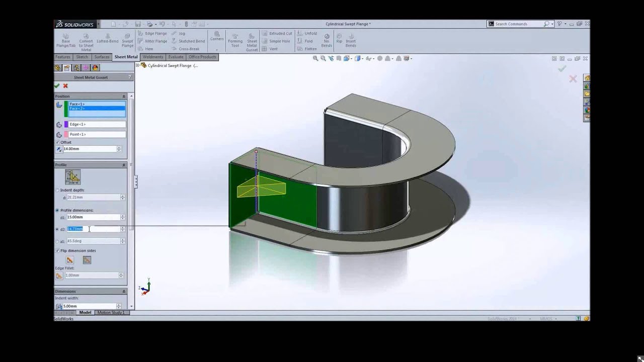This screenshot has height=362, width=644.
Task: Open the Corners dropdown arrow
Action: pyautogui.click(x=217, y=49)
